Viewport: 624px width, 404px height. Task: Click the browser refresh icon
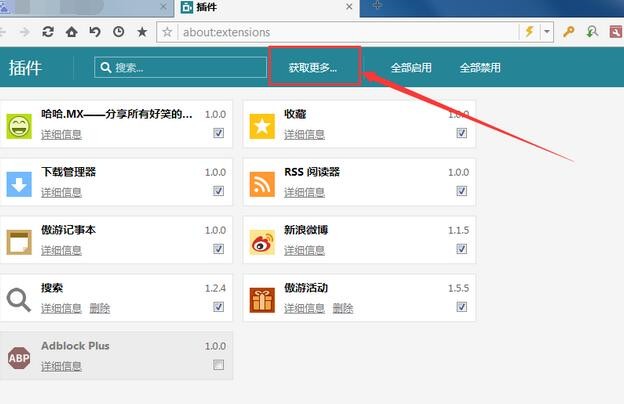48,32
